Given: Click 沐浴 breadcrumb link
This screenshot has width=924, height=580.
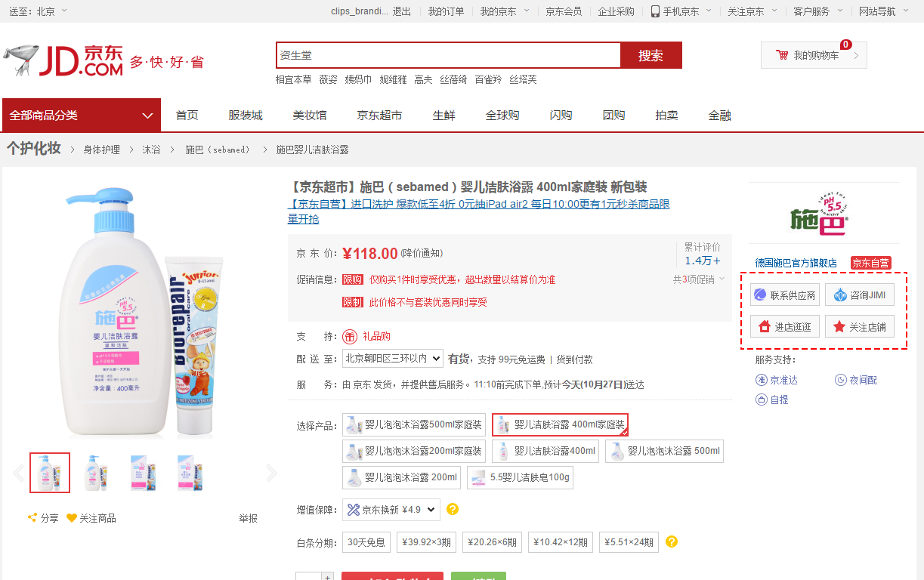Looking at the screenshot, I should coord(151,150).
